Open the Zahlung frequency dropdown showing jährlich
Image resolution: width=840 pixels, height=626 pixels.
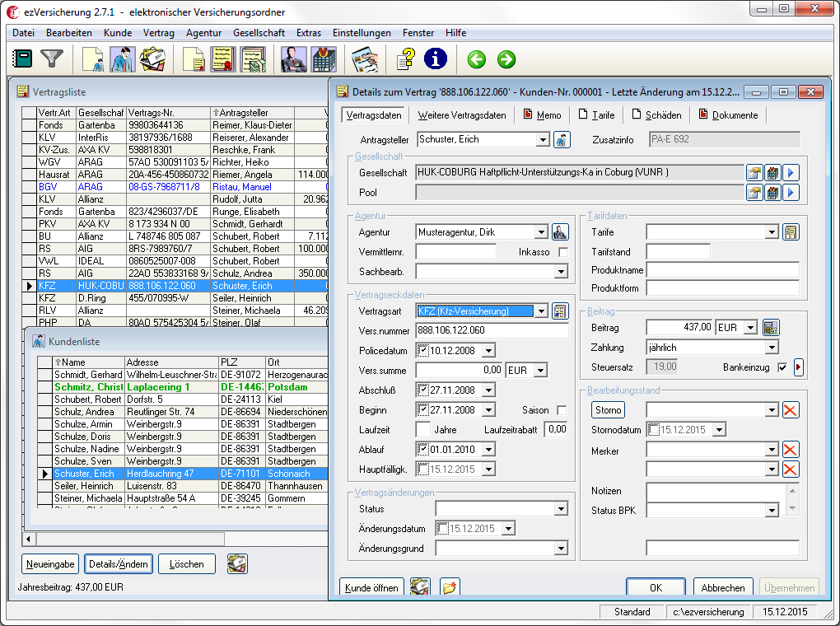(770, 347)
